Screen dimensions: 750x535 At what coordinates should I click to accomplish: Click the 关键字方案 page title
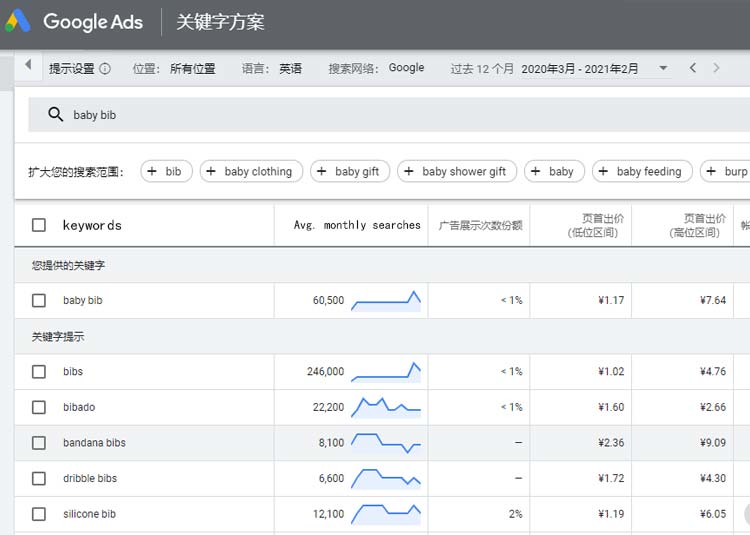(220, 22)
